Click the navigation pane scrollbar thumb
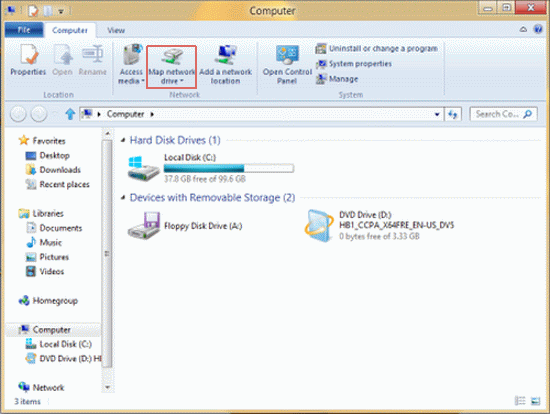Image resolution: width=550 pixels, height=414 pixels. 107,253
